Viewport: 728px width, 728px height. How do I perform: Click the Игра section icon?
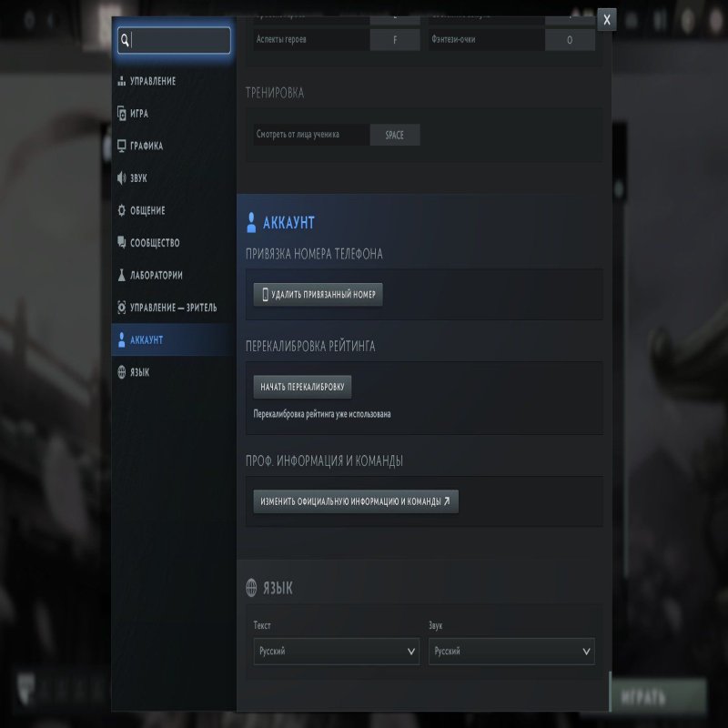[x=121, y=114]
